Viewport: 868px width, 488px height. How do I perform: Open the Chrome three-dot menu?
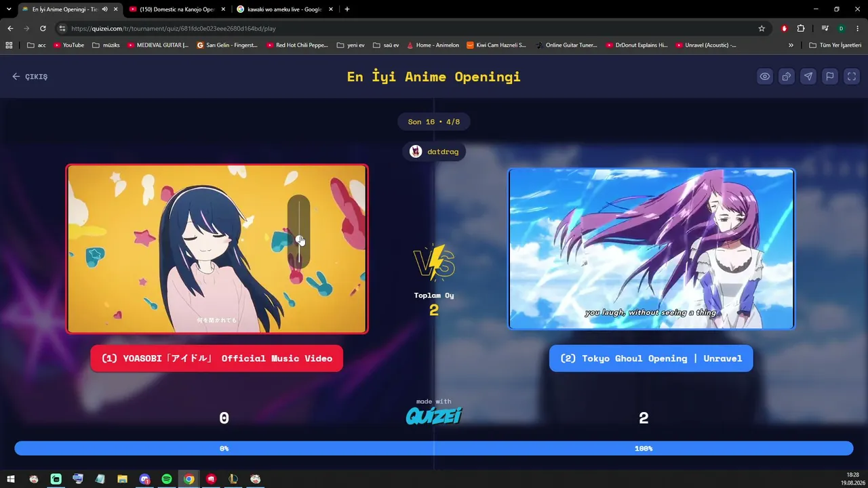857,28
